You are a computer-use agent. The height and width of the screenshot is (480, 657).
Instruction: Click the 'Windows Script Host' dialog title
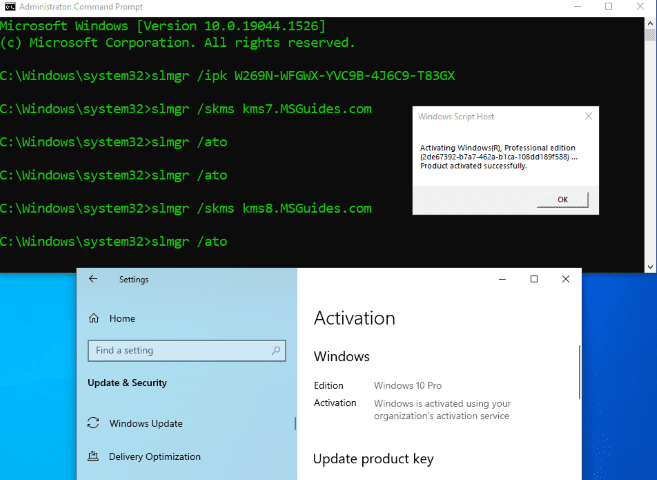tap(456, 116)
